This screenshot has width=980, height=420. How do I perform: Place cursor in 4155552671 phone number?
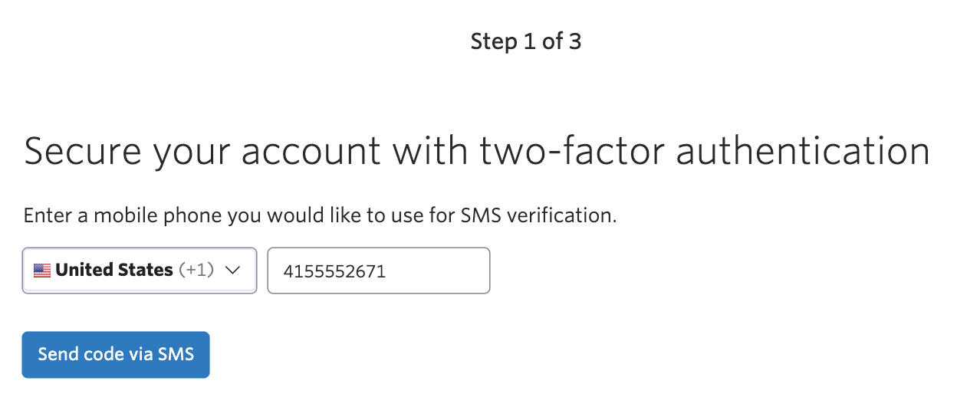334,271
